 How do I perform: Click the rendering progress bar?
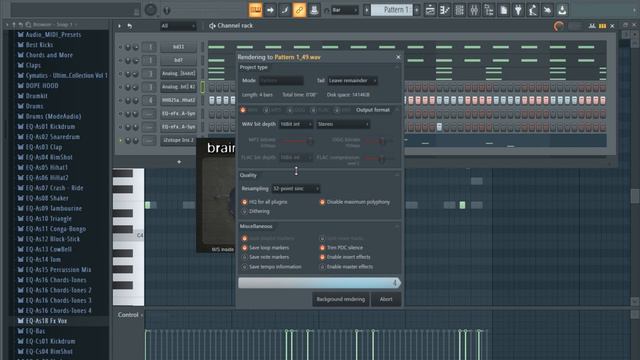[319, 283]
